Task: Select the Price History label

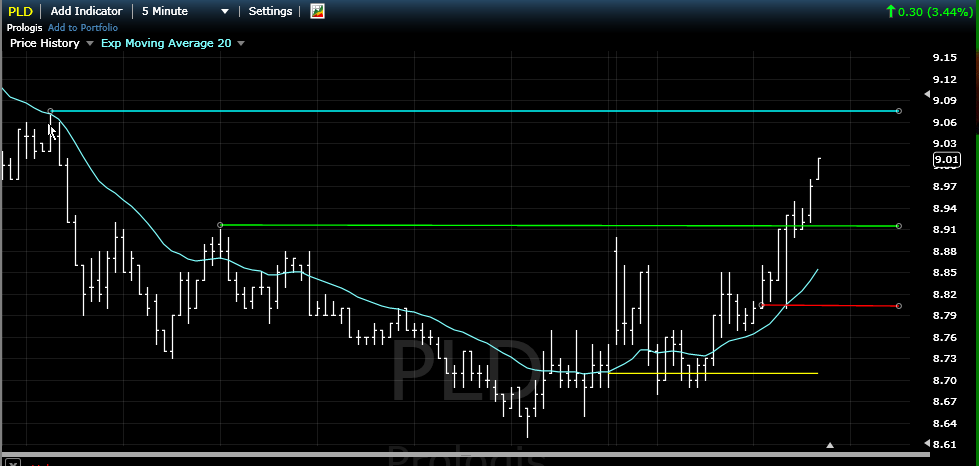Action: [x=44, y=43]
